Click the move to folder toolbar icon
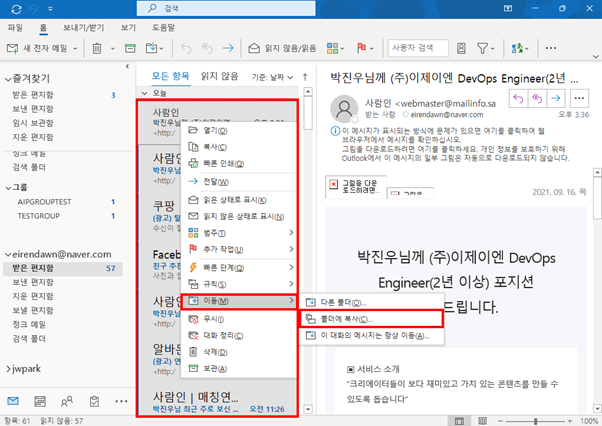Image resolution: width=602 pixels, height=426 pixels. pos(152,48)
